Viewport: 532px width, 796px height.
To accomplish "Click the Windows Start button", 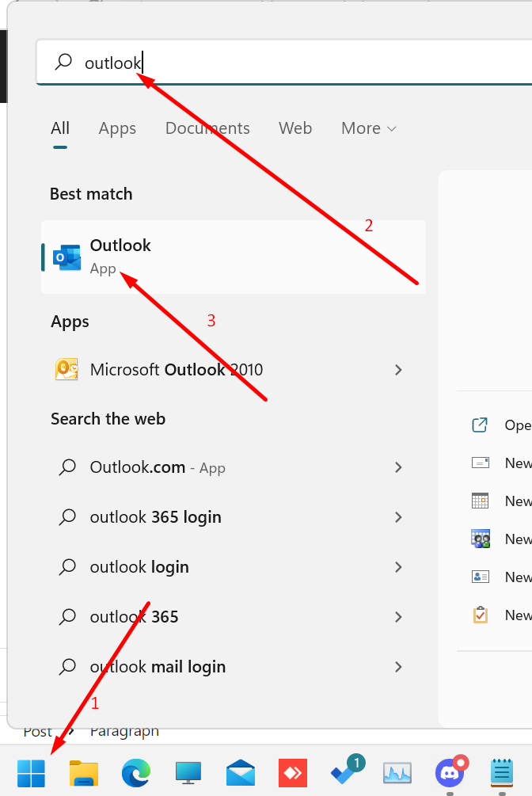I will (31, 773).
